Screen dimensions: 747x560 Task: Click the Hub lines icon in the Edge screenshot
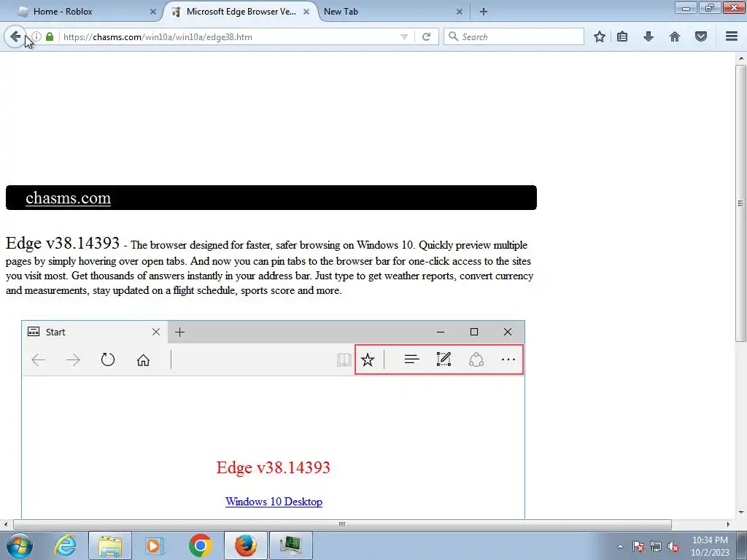click(411, 359)
